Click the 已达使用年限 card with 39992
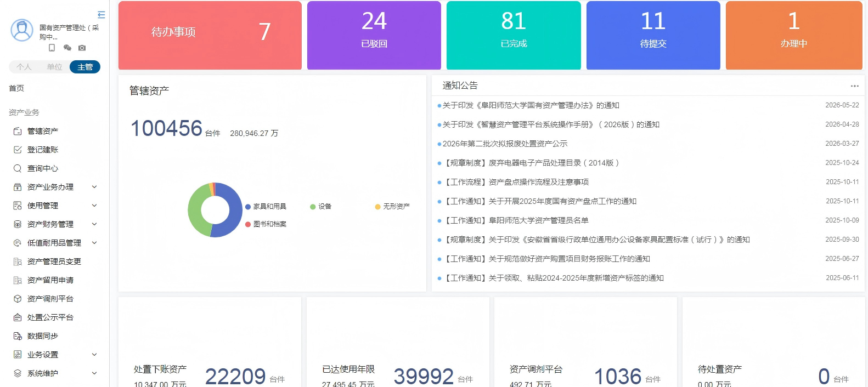Image resolution: width=868 pixels, height=387 pixels. click(398, 343)
